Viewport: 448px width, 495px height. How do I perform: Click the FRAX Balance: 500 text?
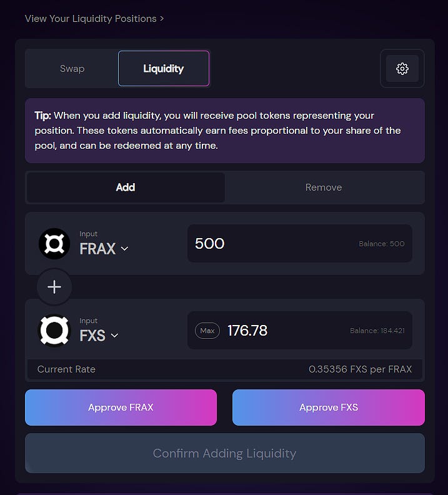pos(381,244)
